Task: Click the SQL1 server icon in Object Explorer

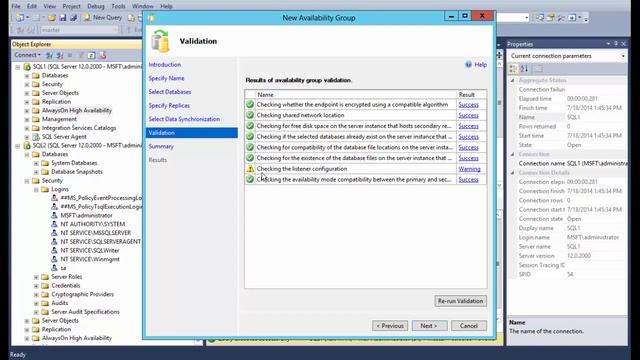Action: (27, 67)
